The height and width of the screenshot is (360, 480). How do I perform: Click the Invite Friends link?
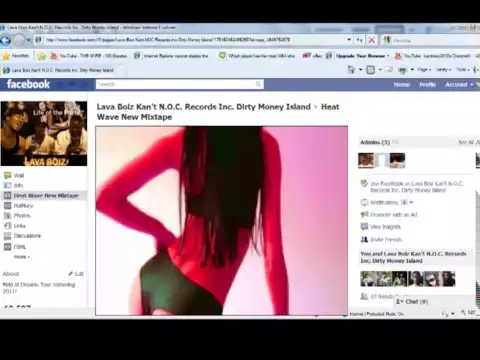[x=386, y=240]
